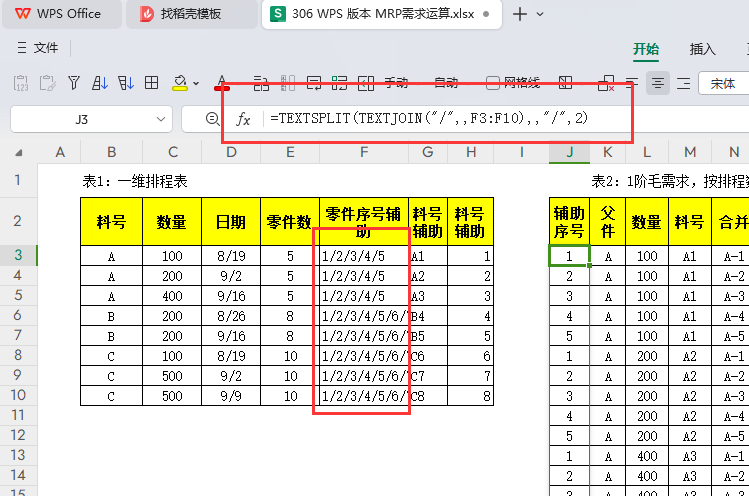
Task: Select column J header
Action: [x=569, y=152]
